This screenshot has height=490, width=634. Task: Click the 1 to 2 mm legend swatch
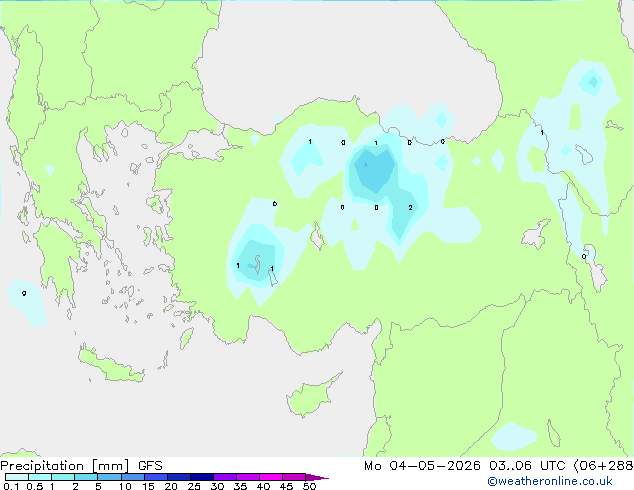click(63, 477)
